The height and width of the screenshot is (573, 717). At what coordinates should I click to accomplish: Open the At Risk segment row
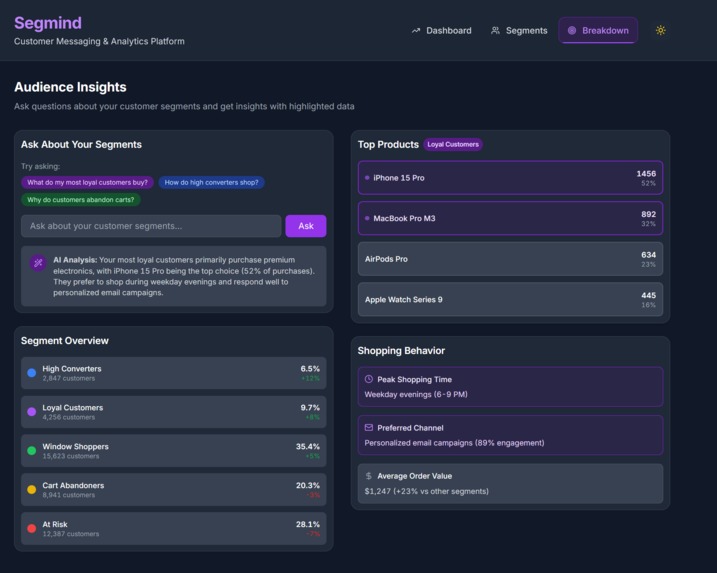174,529
